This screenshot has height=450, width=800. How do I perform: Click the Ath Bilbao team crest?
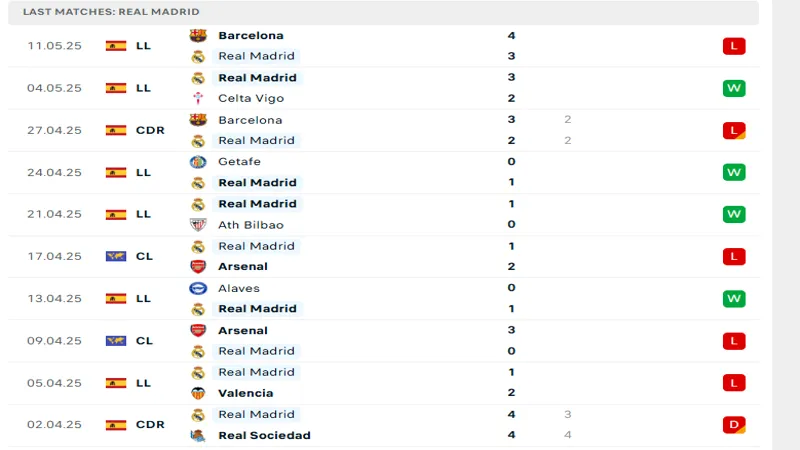point(198,225)
